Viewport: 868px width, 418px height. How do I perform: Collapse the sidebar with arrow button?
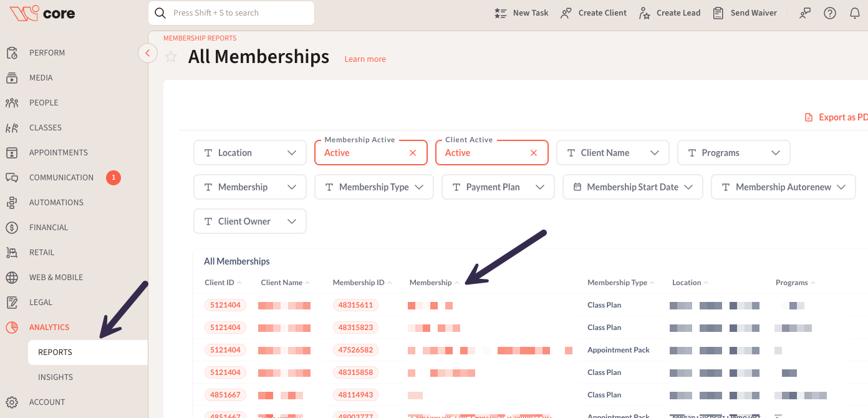point(148,53)
